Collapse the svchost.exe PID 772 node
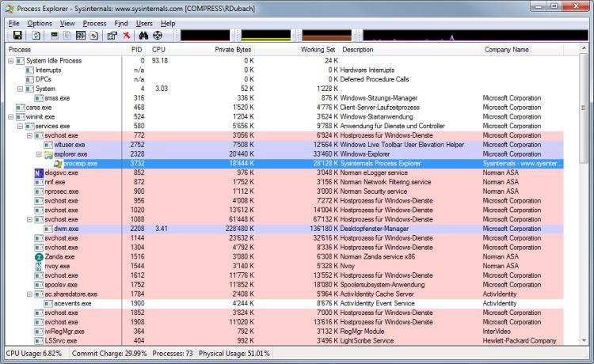This screenshot has height=364, width=594. coord(29,135)
